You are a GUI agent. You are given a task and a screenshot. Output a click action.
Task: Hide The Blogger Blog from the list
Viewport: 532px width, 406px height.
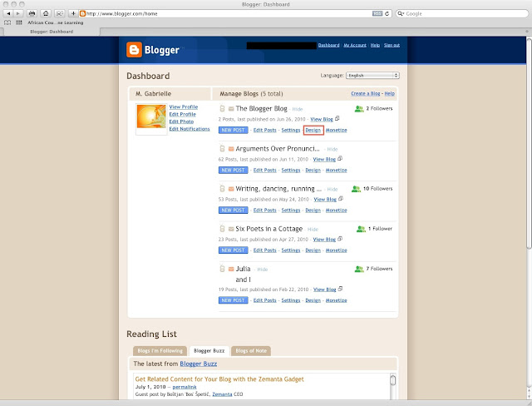(298, 109)
